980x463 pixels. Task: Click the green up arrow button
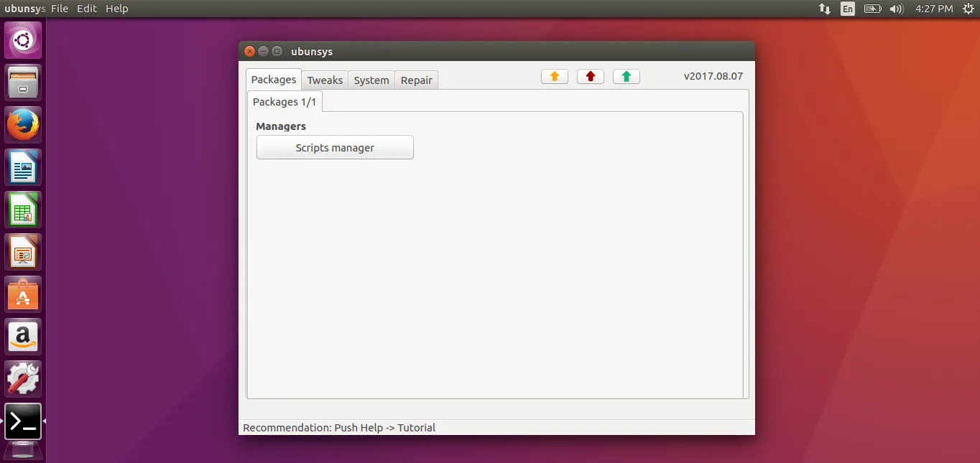coord(626,77)
